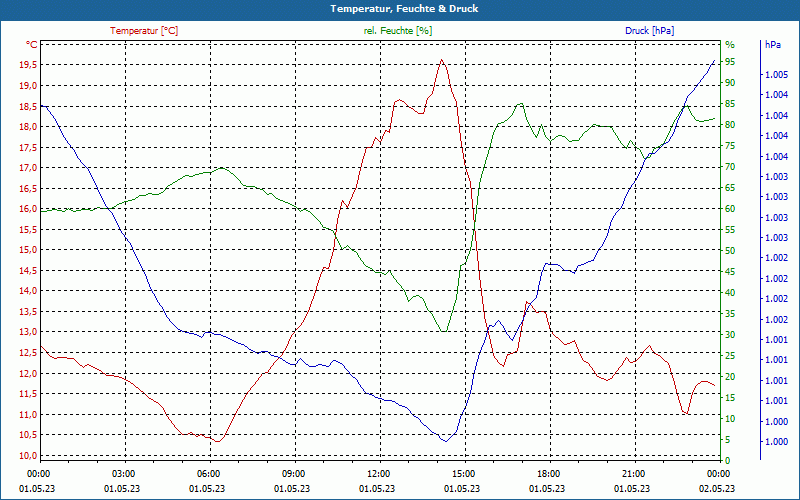This screenshot has width=800, height=500.
Task: Click the '10,0' temperature axis tick
Action: (28, 456)
